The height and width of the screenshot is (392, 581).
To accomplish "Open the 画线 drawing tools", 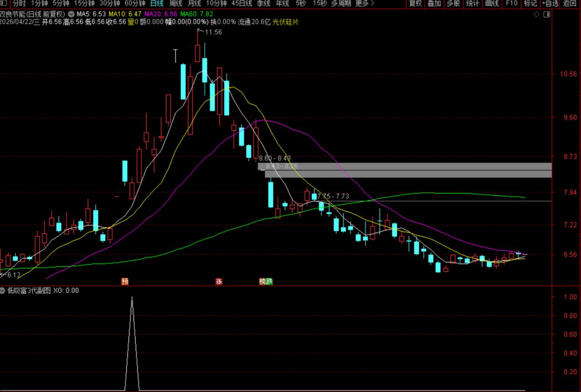I will (x=492, y=3).
